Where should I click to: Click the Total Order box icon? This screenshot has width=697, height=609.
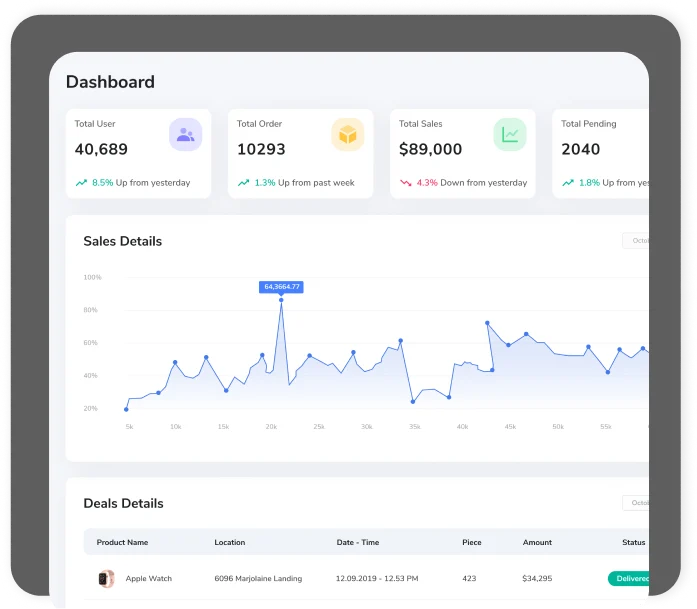pos(347,134)
